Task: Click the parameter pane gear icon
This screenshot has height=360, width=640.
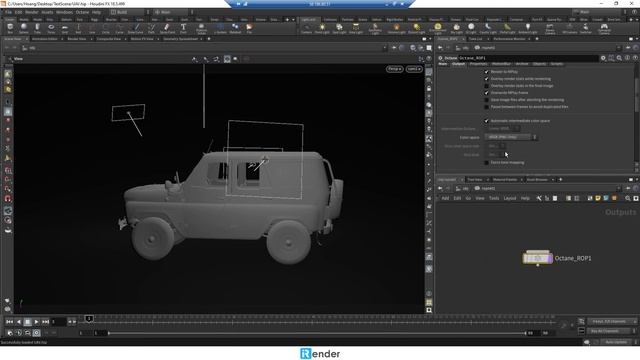Action: (603, 58)
